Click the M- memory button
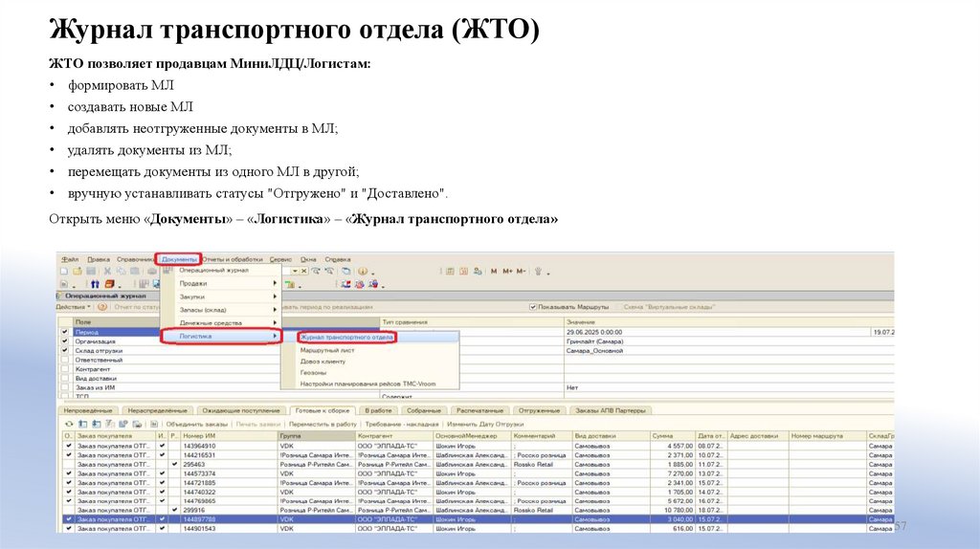 click(521, 271)
